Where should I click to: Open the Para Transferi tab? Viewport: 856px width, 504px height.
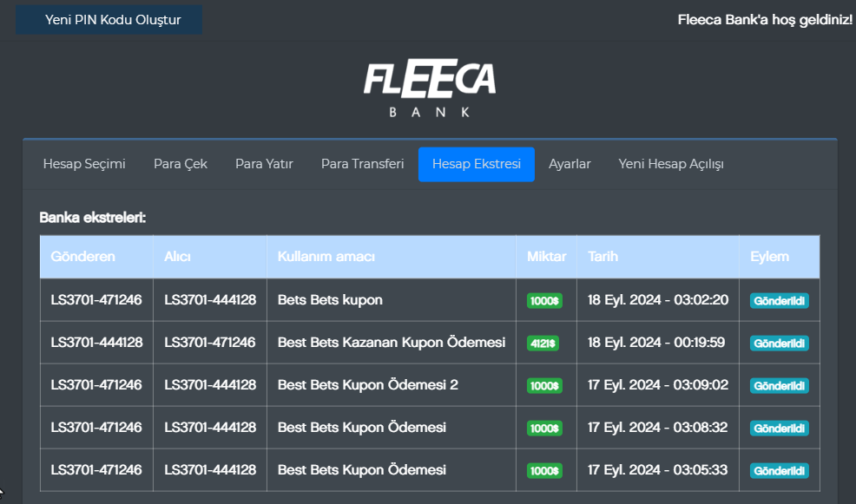(362, 164)
